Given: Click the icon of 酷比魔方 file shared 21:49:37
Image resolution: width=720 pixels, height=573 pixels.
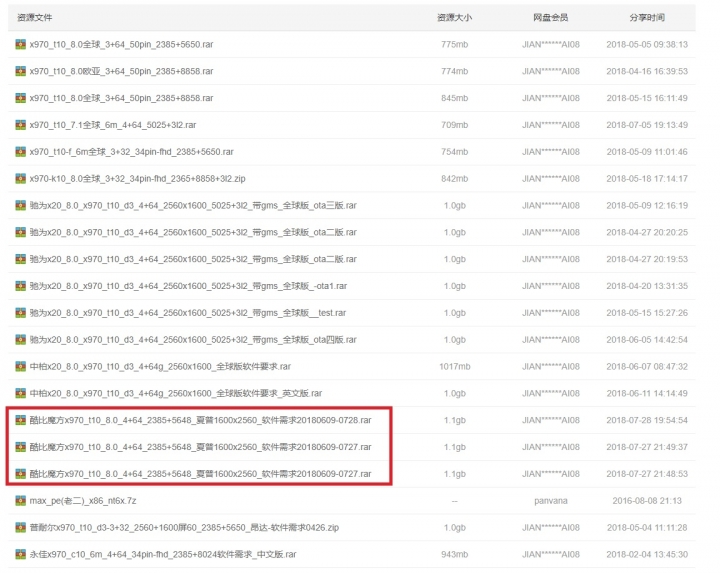Looking at the screenshot, I should (x=20, y=447).
